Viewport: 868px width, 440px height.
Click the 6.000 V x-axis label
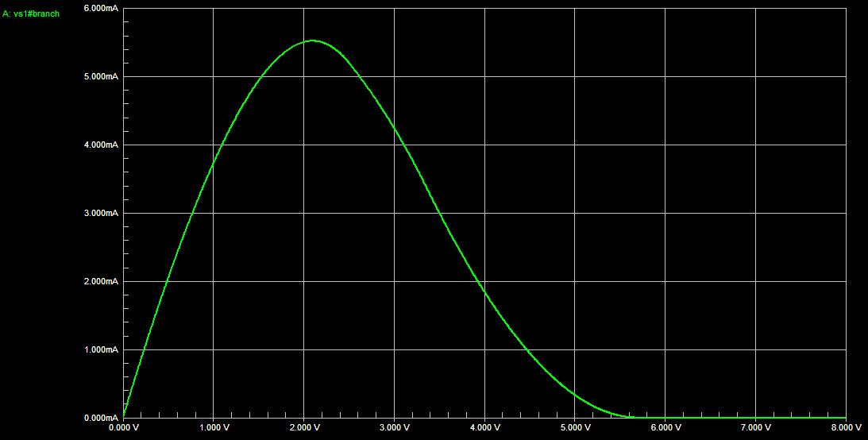click(665, 427)
